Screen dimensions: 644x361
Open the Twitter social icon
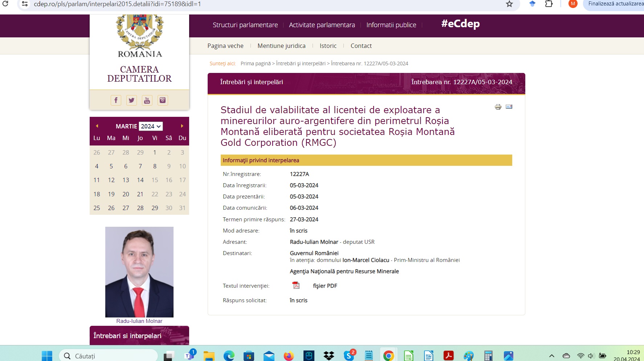(131, 100)
